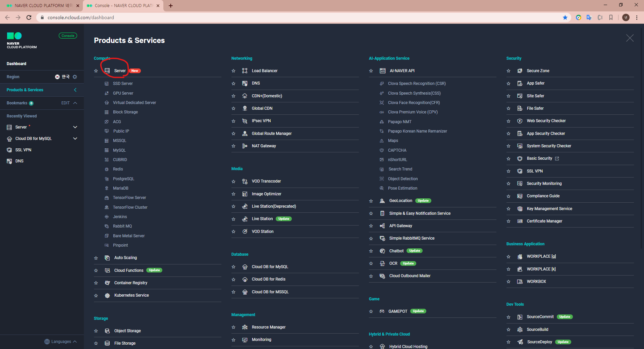Star the Certificate Manager service

[508, 221]
